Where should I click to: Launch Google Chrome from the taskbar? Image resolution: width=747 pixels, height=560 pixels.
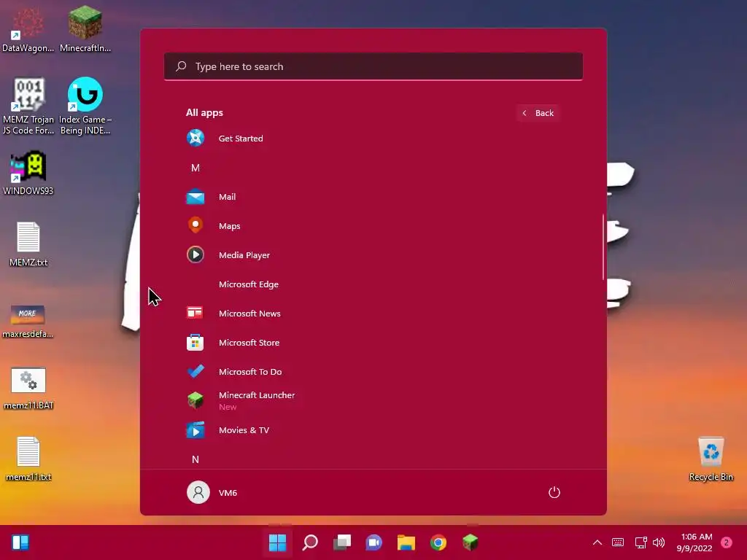coord(438,542)
